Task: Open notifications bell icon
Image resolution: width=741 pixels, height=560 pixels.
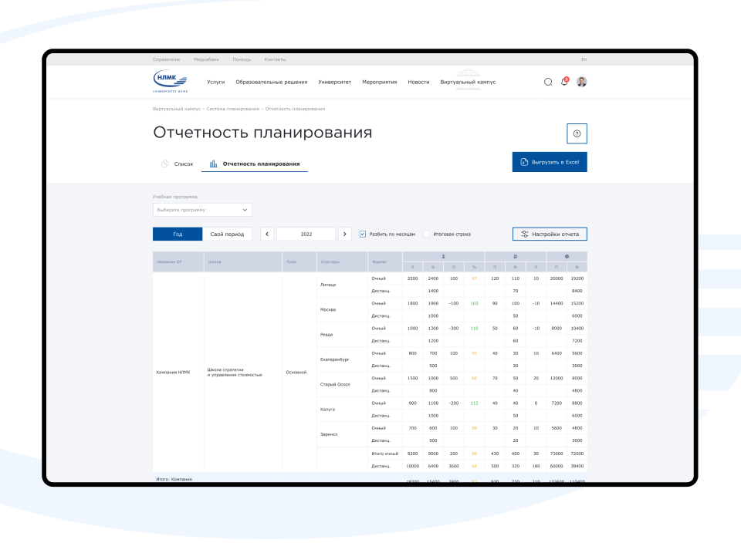Action: pyautogui.click(x=564, y=82)
